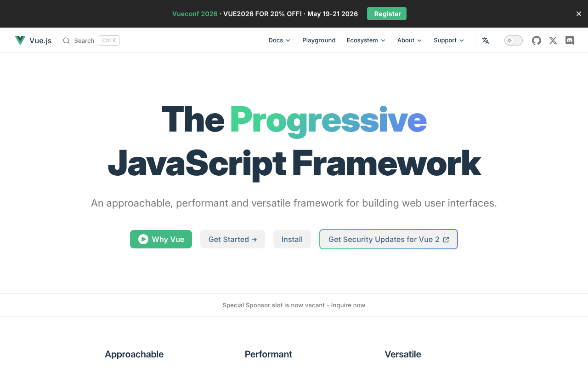
Task: Click the Approachable heading
Action: click(x=134, y=354)
